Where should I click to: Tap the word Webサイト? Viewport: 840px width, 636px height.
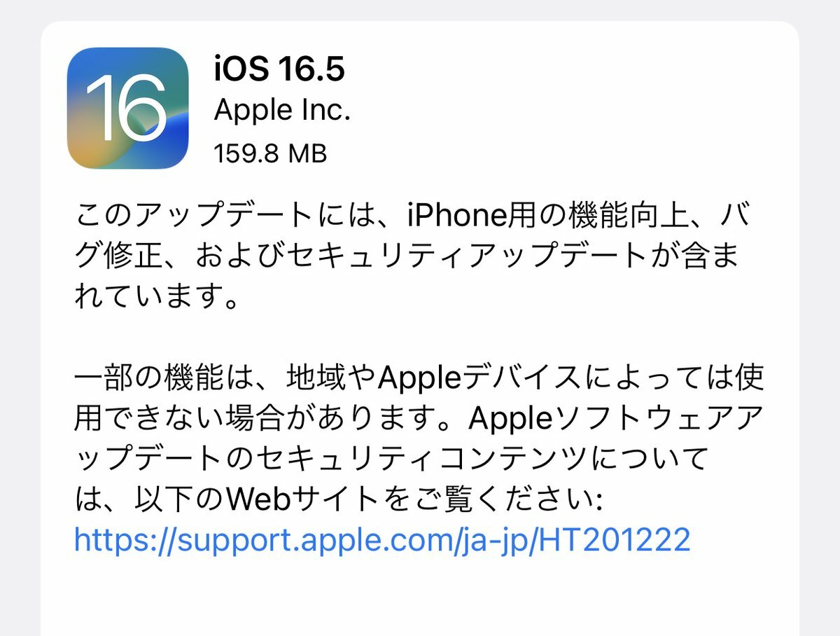click(x=303, y=499)
